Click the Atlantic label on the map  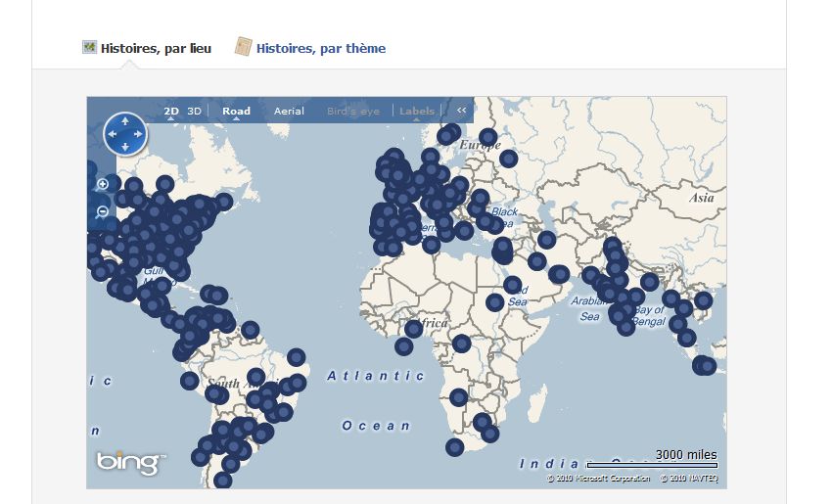376,376
